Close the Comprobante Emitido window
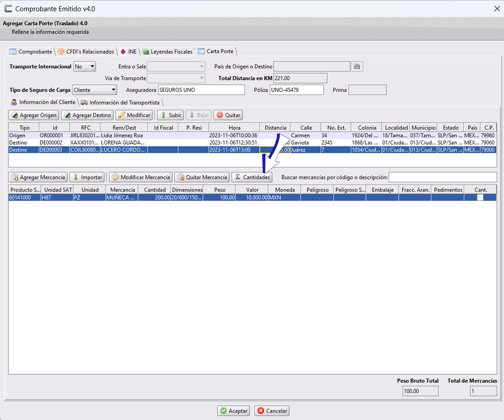The width and height of the screenshot is (504, 420). click(497, 9)
